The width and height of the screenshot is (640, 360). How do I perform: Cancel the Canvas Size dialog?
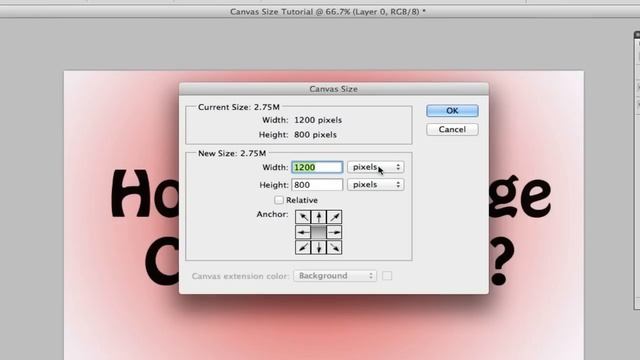coord(452,129)
